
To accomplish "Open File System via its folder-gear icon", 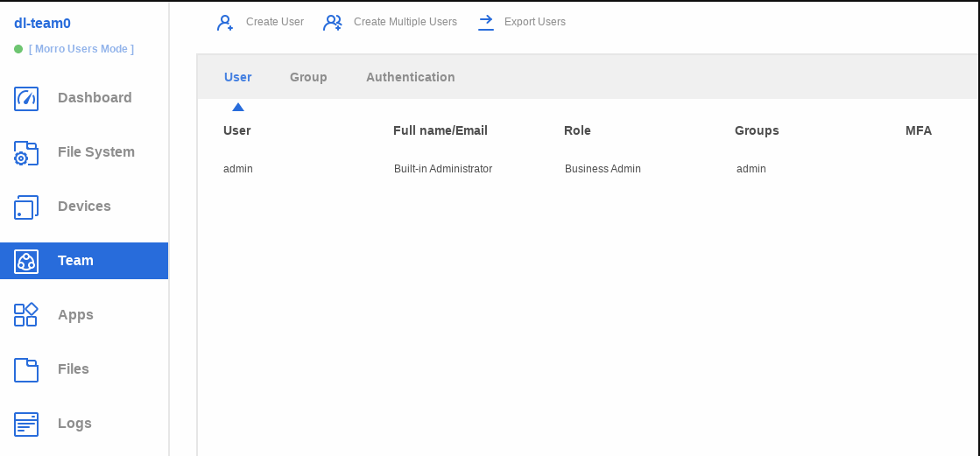I will pos(26,153).
